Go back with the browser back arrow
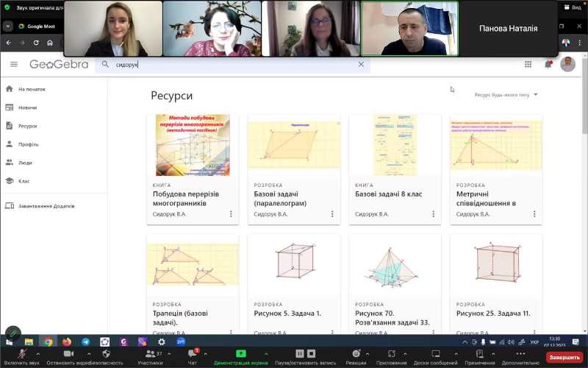 click(8, 43)
